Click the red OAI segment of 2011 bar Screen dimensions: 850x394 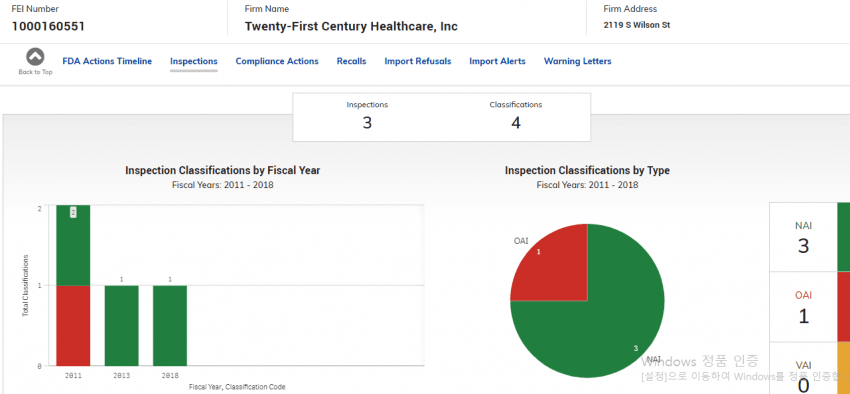[x=73, y=326]
